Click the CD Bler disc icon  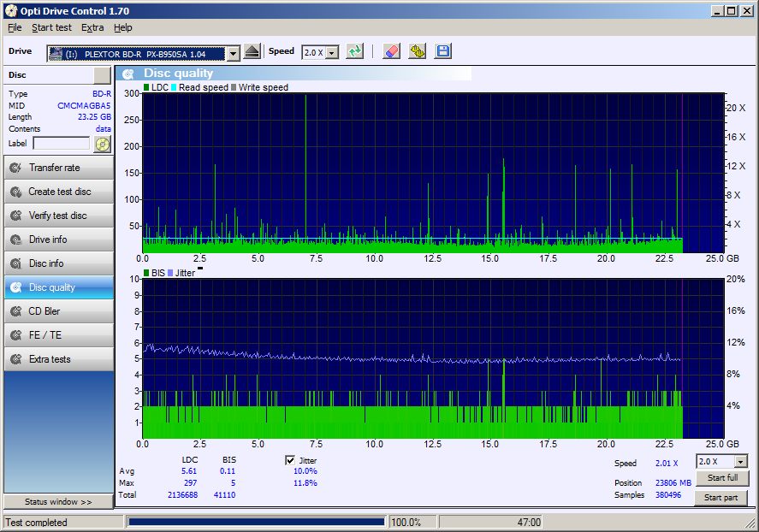click(x=16, y=311)
